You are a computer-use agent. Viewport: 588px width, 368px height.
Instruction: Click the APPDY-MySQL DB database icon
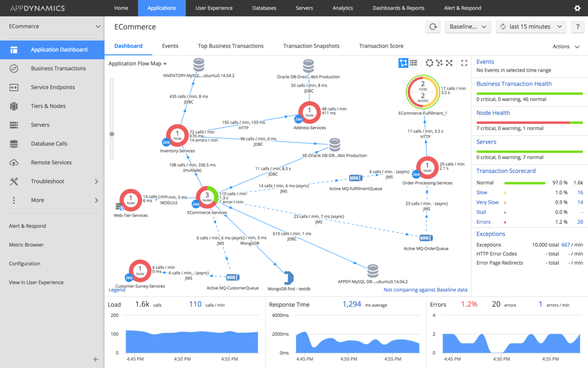tap(373, 271)
